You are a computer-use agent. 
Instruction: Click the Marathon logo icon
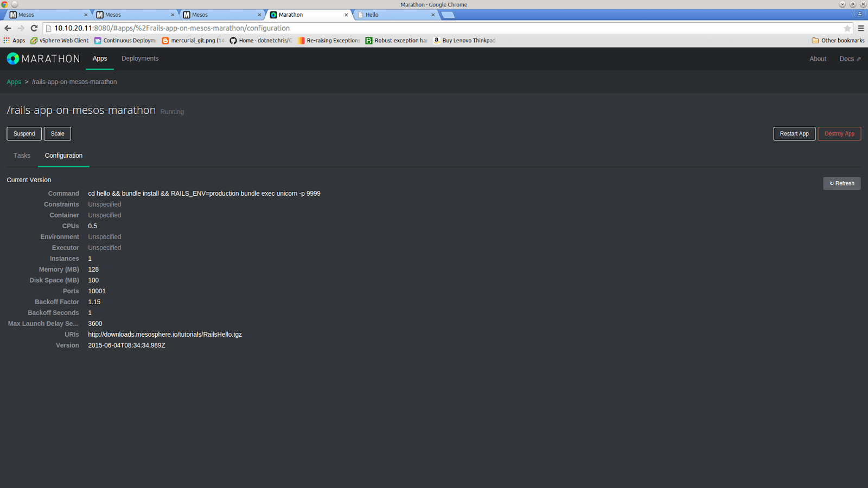click(13, 59)
